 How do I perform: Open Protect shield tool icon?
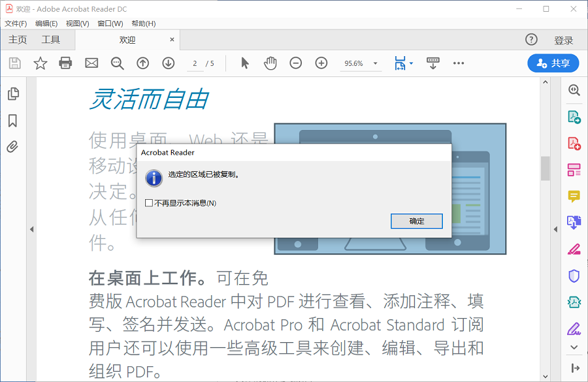[x=574, y=276]
